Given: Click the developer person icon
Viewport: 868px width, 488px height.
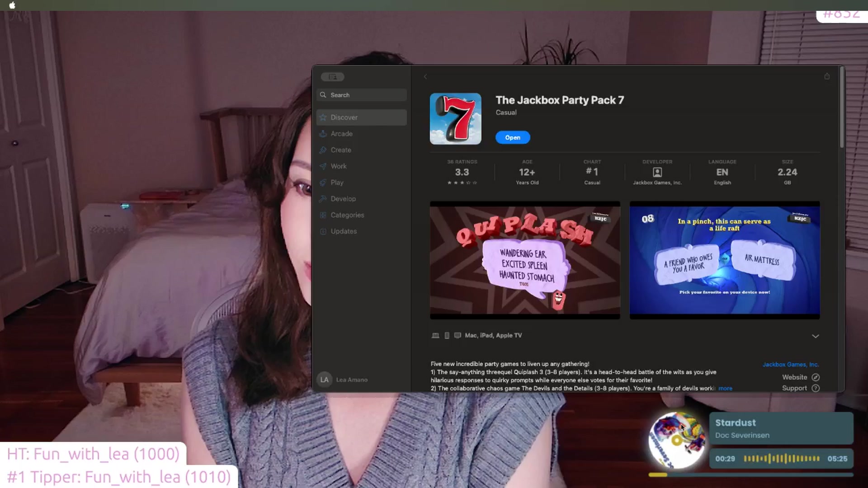Looking at the screenshot, I should pyautogui.click(x=657, y=172).
